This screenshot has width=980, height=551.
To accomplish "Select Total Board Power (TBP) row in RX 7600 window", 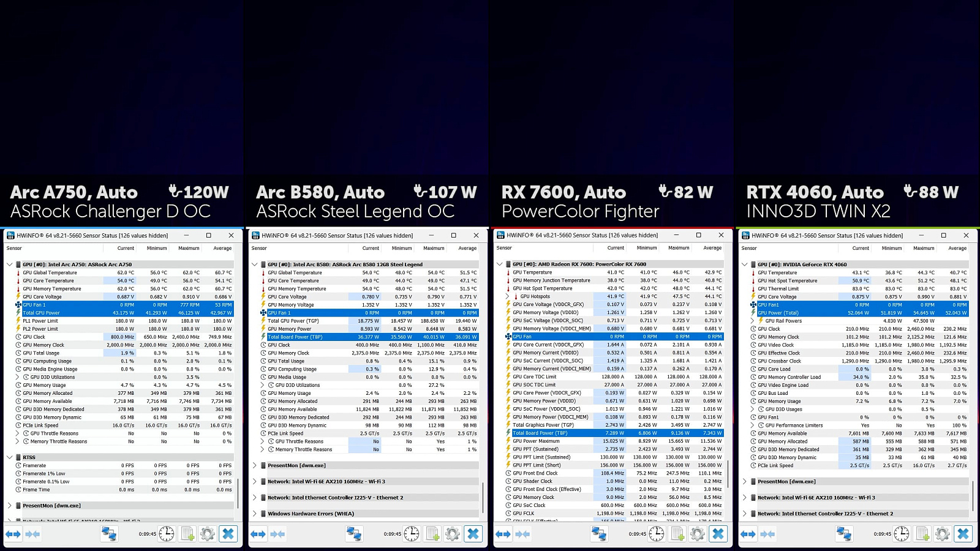I will [x=614, y=433].
